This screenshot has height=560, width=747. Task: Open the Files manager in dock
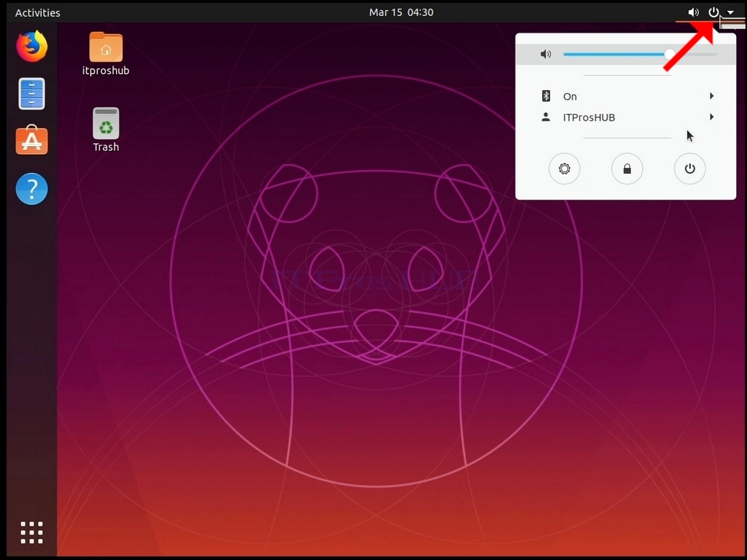pyautogui.click(x=31, y=94)
